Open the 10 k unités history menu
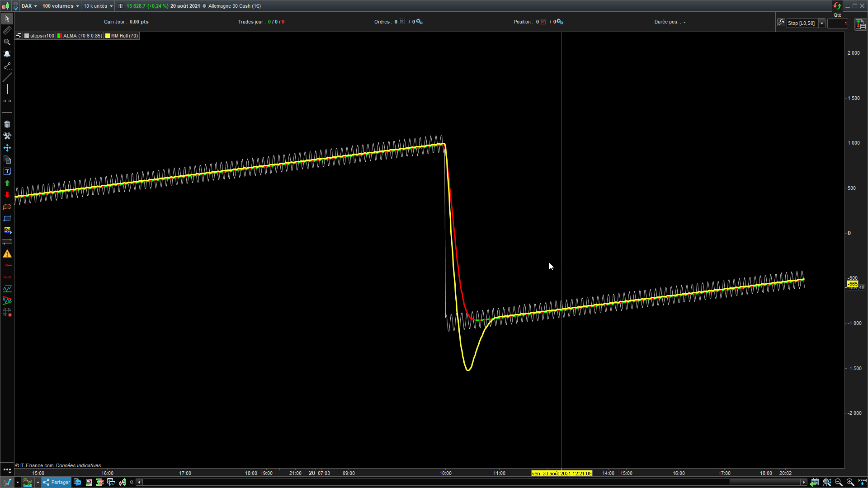This screenshot has height=488, width=868. (98, 6)
